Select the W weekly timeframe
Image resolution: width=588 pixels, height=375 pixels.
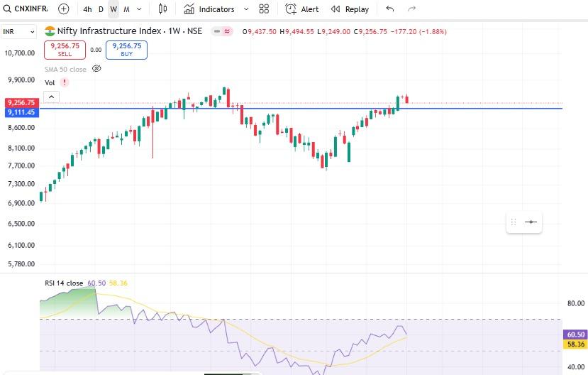point(113,9)
